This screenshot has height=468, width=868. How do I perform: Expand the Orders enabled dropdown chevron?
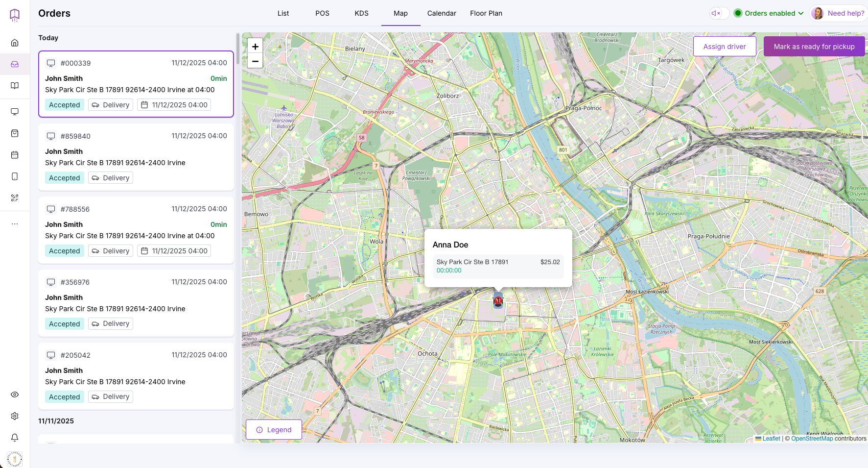[x=801, y=13]
